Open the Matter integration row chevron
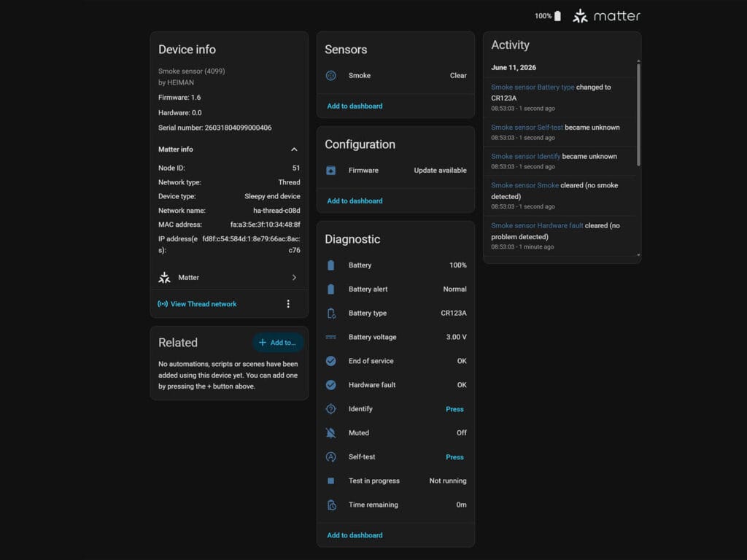 [x=294, y=278]
